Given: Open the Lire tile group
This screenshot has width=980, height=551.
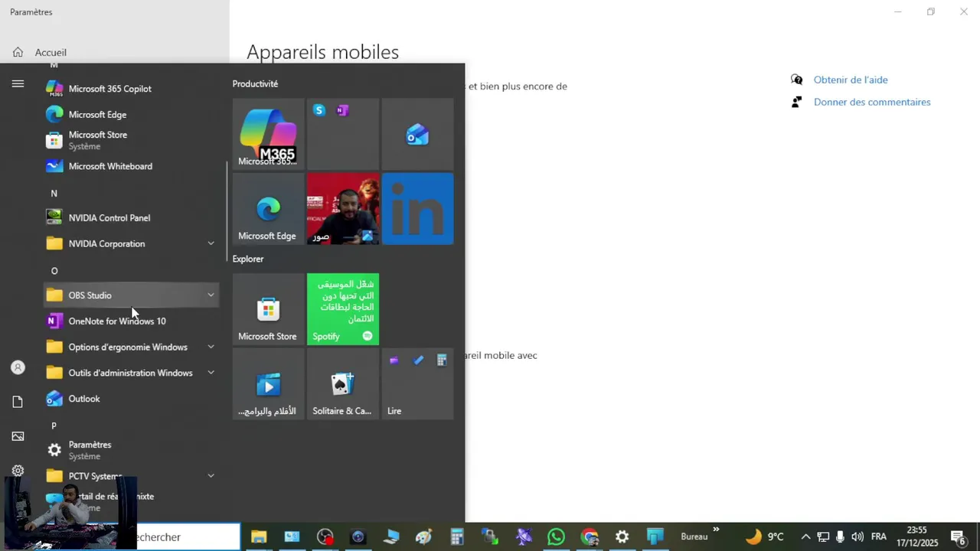Looking at the screenshot, I should [417, 384].
